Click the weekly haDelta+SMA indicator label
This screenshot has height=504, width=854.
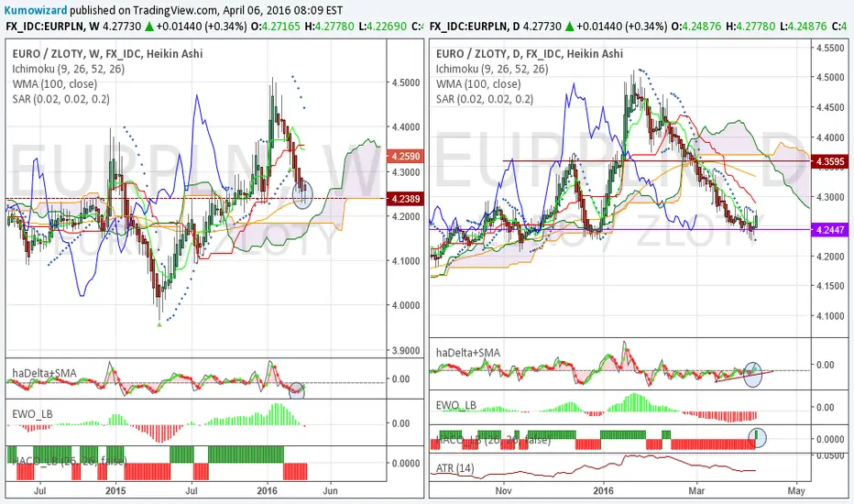click(x=44, y=373)
